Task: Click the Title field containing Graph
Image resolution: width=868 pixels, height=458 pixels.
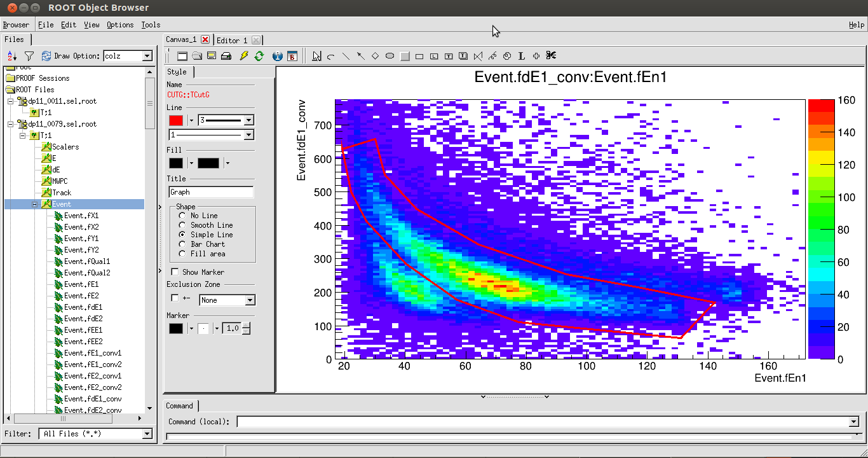Action: click(211, 192)
